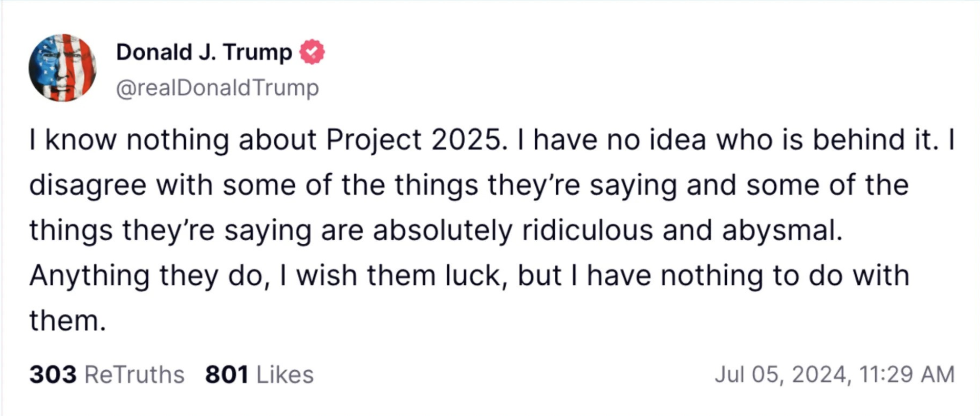Click the ReTruths label
Image resolution: width=980 pixels, height=416 pixels.
click(x=134, y=375)
